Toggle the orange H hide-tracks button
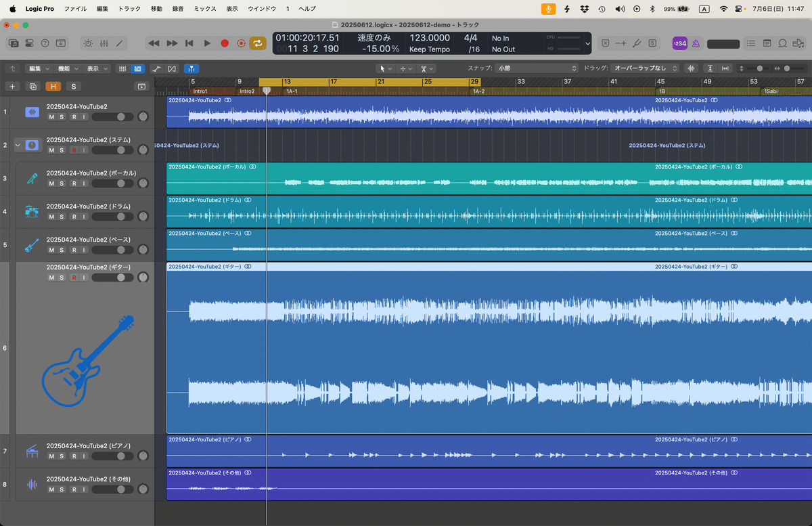812x526 pixels. (53, 87)
